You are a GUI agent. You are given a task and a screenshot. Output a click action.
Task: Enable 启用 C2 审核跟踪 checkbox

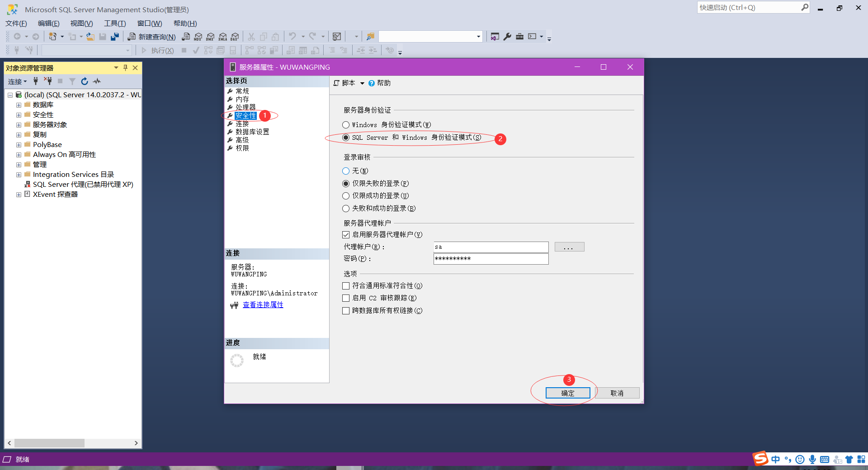[346, 298]
